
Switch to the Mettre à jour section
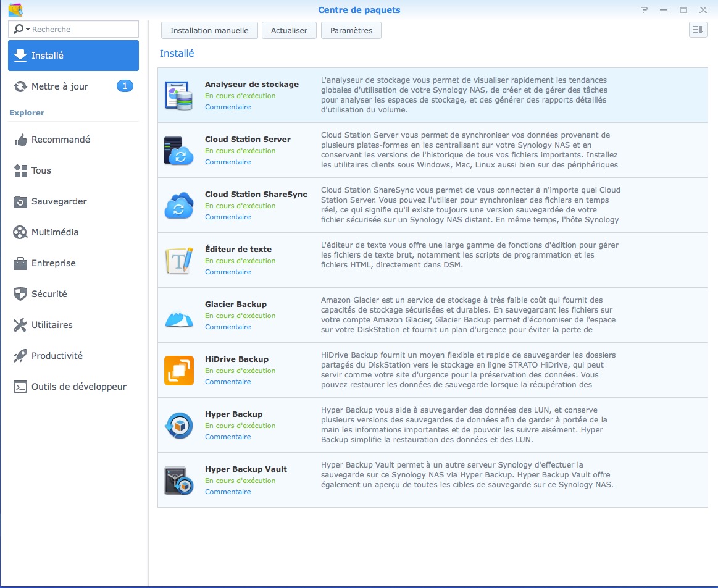(x=60, y=86)
